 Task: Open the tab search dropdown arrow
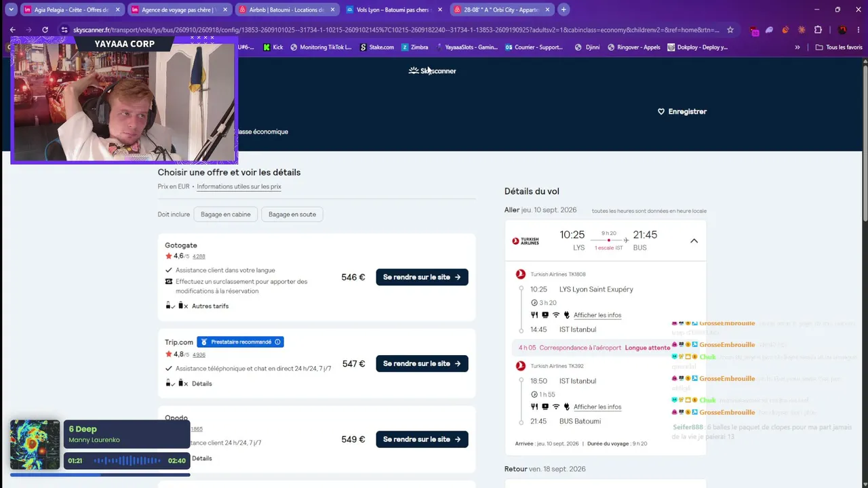(12, 9)
